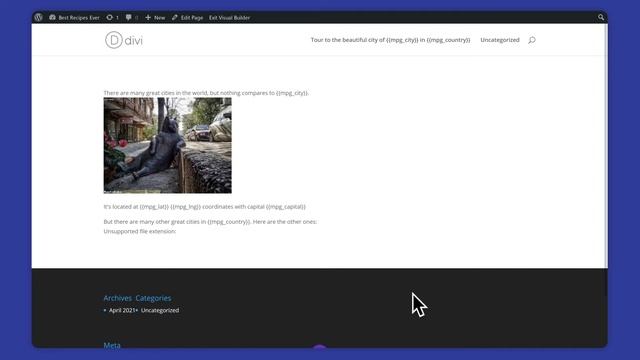640x360 pixels.
Task: Click the purple Divi builder button at bottom
Action: [320, 347]
